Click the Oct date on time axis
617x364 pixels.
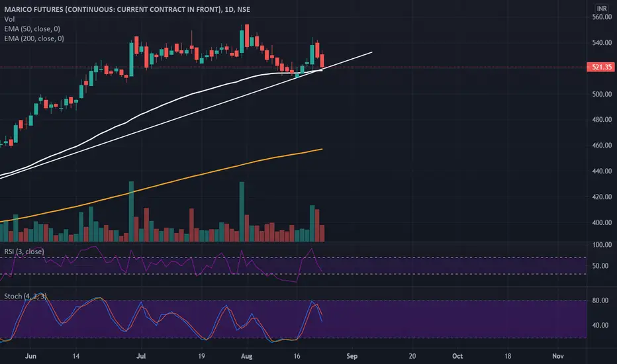(457, 356)
